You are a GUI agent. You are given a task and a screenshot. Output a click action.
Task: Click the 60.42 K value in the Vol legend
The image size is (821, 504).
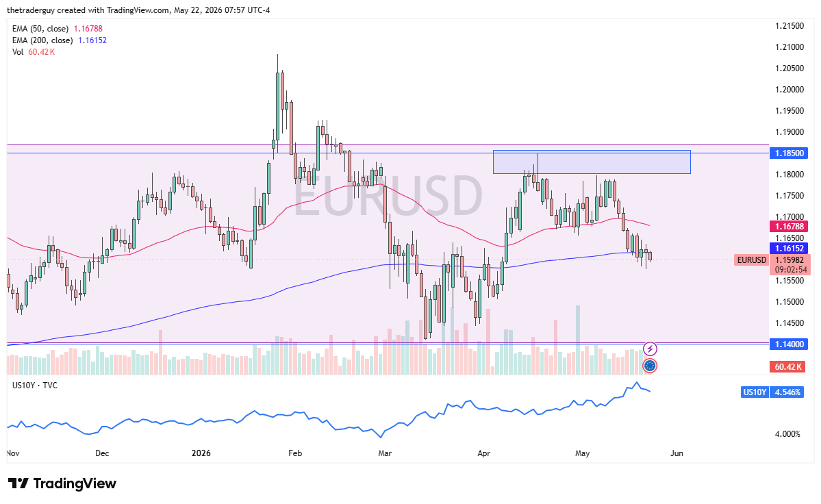(41, 52)
